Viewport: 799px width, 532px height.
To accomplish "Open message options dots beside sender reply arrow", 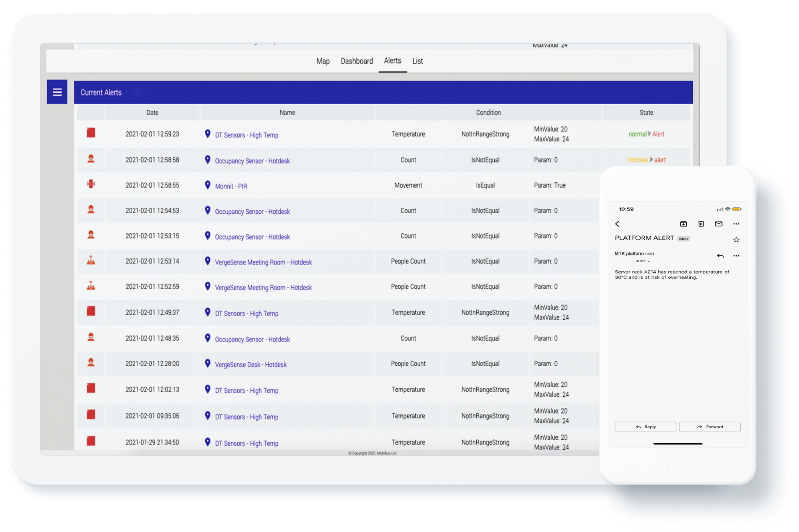I will point(736,256).
